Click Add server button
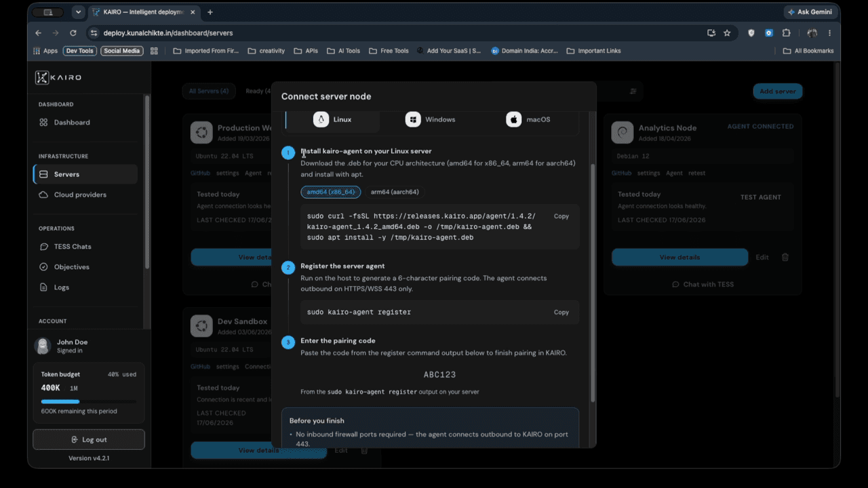 point(777,91)
